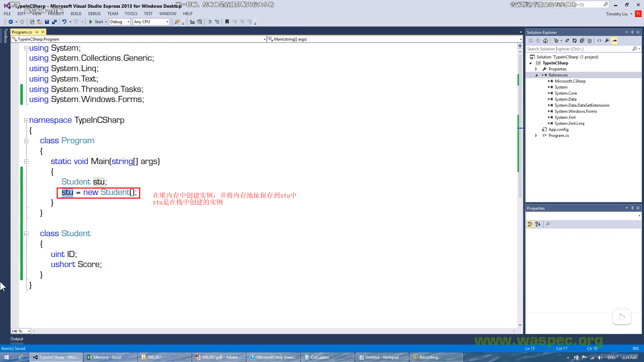Open the FILE menu

pyautogui.click(x=7, y=14)
